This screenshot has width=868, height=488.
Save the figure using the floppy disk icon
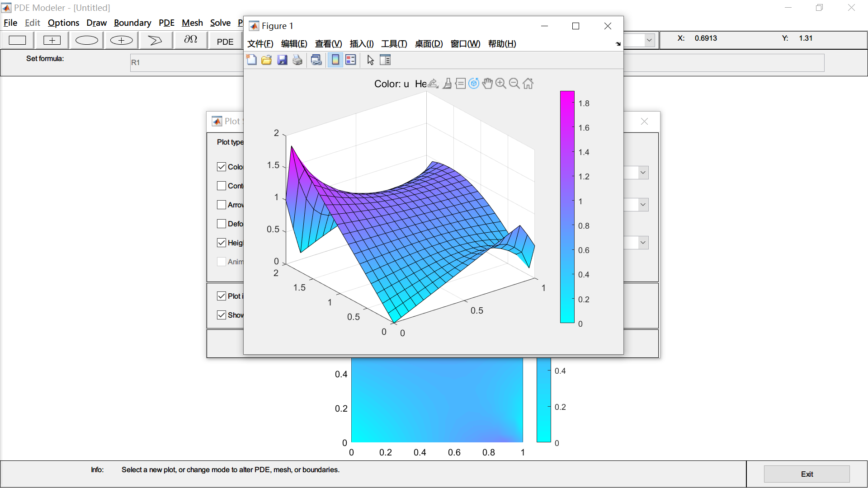282,60
